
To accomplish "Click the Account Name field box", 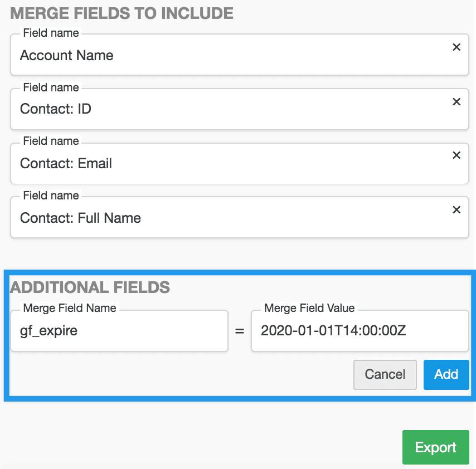I will click(240, 55).
